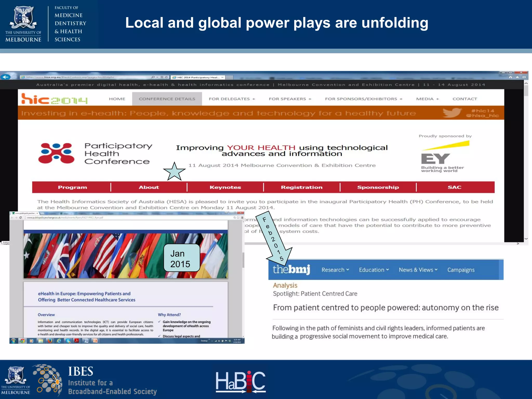532x399 pixels.
Task: Click the Chrome back arrow
Action: pos(12,218)
